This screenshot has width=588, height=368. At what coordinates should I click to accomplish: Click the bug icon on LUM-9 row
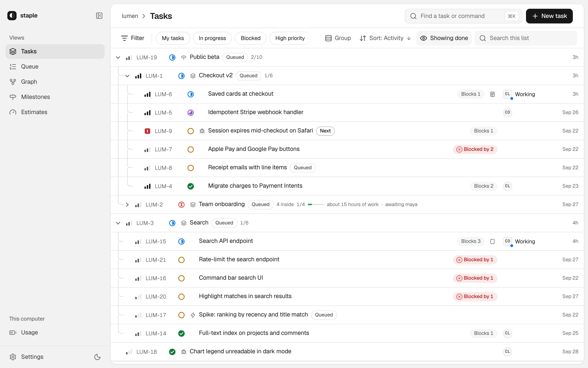[x=202, y=131]
